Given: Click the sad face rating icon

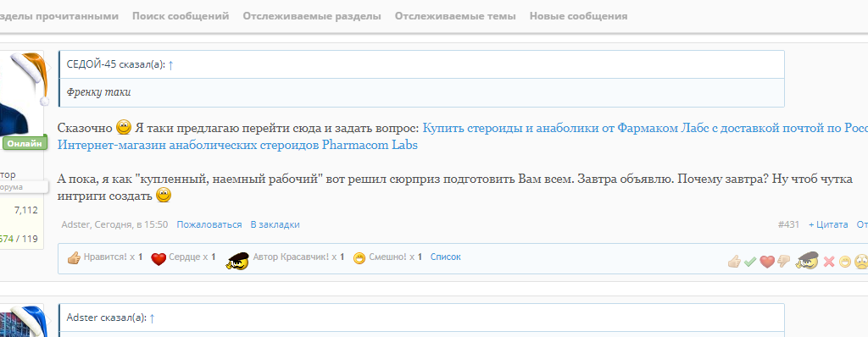Looking at the screenshot, I should tap(861, 261).
